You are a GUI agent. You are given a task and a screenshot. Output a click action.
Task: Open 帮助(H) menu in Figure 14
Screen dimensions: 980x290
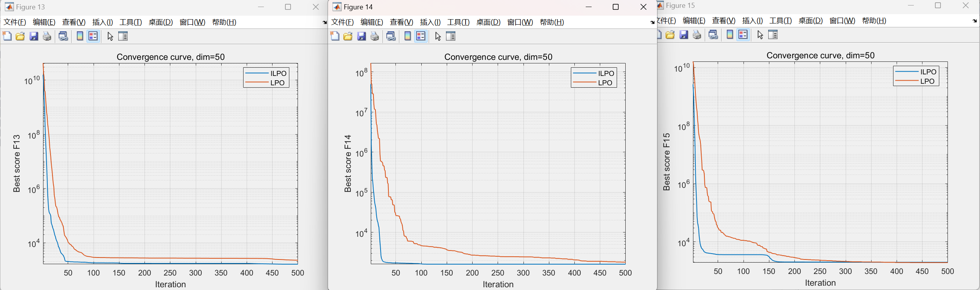[x=552, y=22]
